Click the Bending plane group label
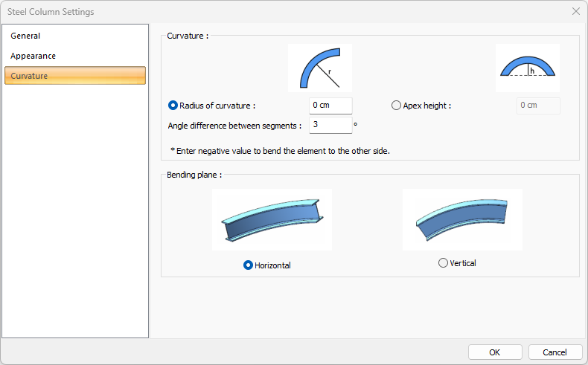 pyautogui.click(x=194, y=175)
